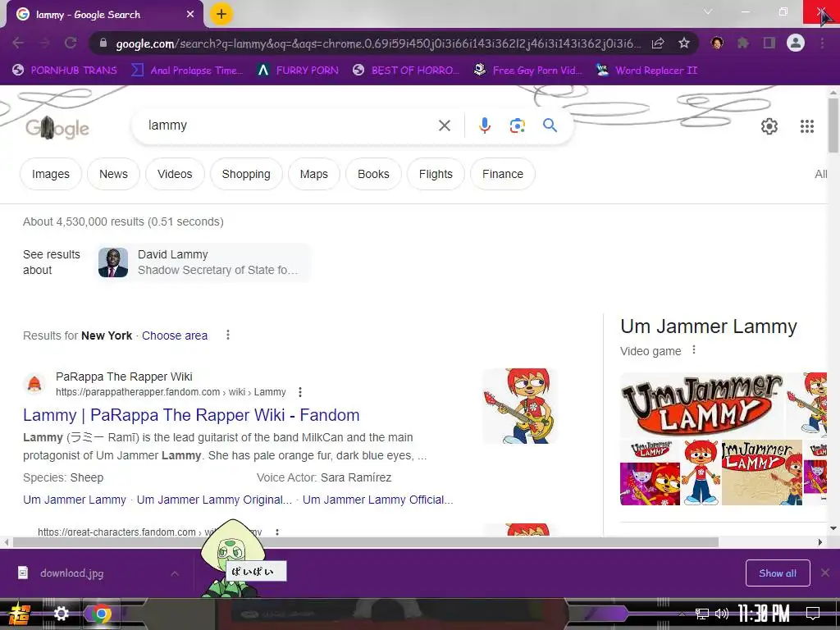
Task: Focus the search field containing 'lammy'
Action: click(290, 126)
